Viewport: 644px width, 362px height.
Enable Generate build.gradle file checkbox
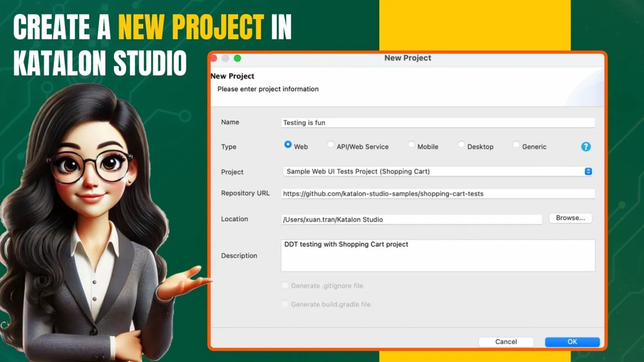click(285, 304)
